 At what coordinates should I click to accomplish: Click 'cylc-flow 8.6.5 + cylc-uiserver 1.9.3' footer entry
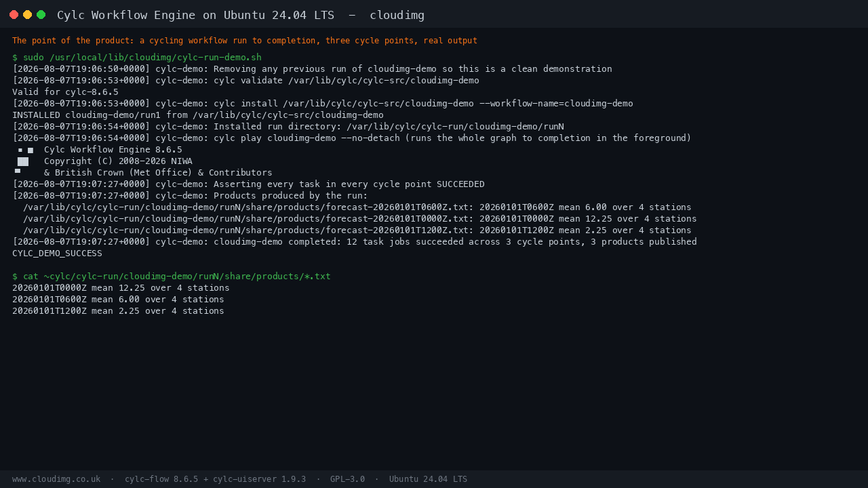[215, 479]
